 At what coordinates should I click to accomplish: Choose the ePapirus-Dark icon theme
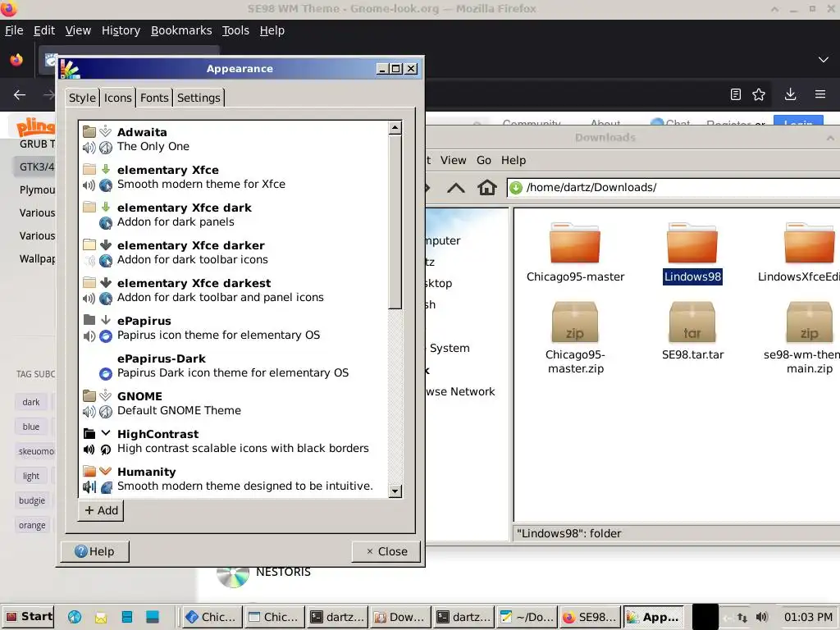pyautogui.click(x=234, y=365)
